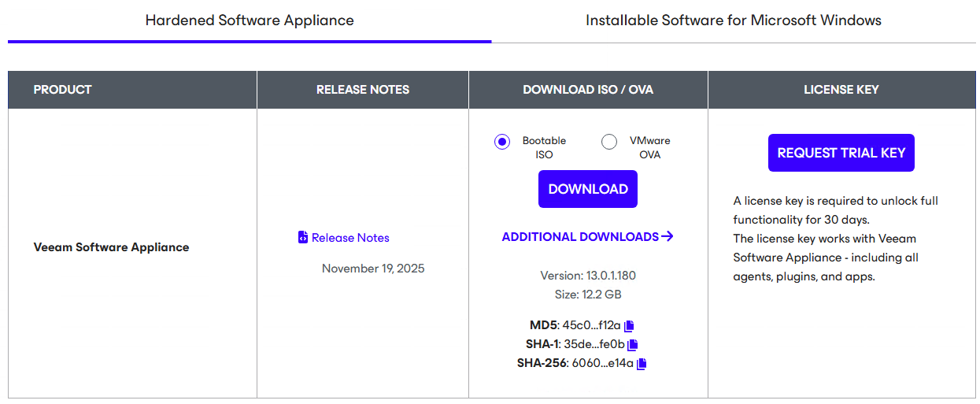
Task: Click the copy icon beside SHA-256
Action: click(x=642, y=364)
